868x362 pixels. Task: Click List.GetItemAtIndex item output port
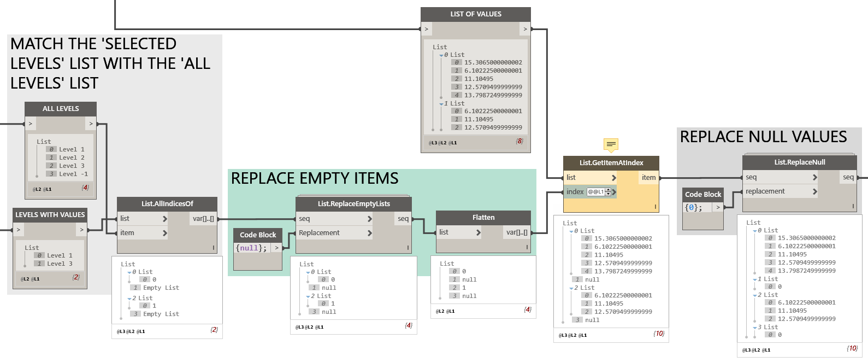pyautogui.click(x=648, y=177)
